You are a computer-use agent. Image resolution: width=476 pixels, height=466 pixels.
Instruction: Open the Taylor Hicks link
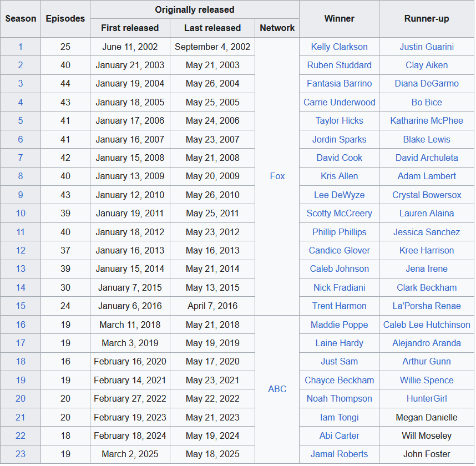click(x=339, y=120)
